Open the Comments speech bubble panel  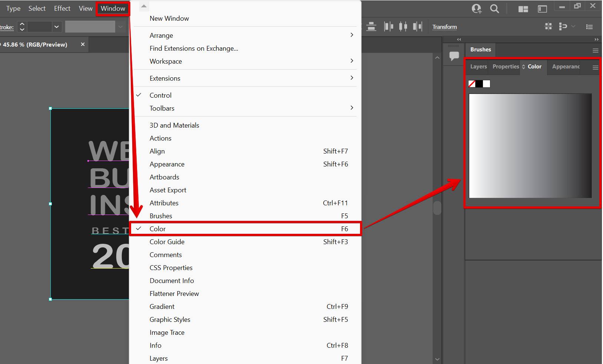point(454,56)
